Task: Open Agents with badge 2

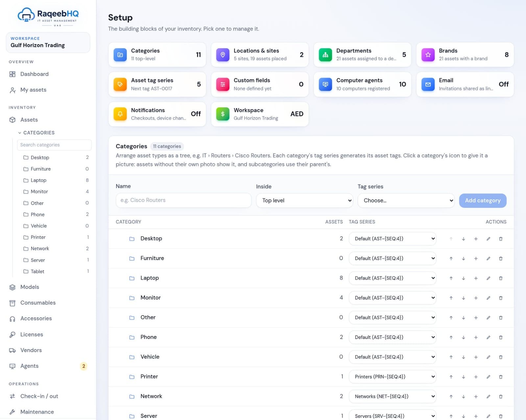Action: 48,366
